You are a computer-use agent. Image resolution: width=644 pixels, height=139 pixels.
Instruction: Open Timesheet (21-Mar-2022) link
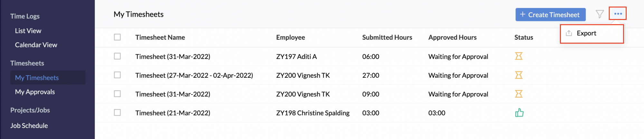[173, 113]
